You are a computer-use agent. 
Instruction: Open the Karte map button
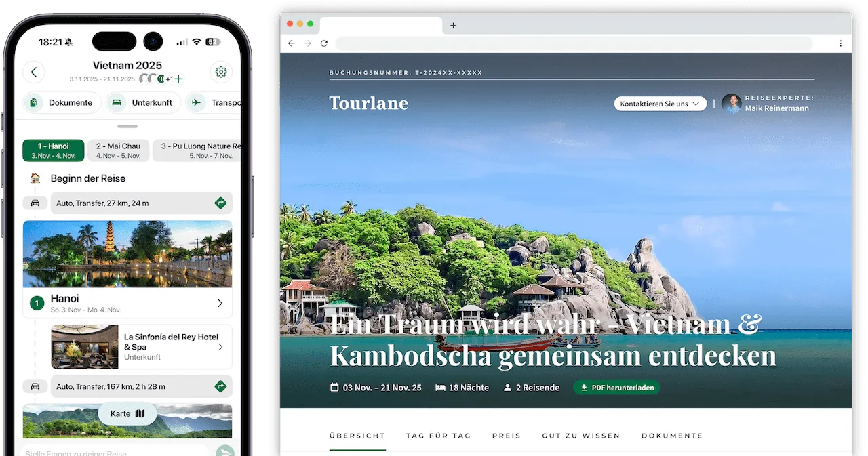click(x=127, y=413)
